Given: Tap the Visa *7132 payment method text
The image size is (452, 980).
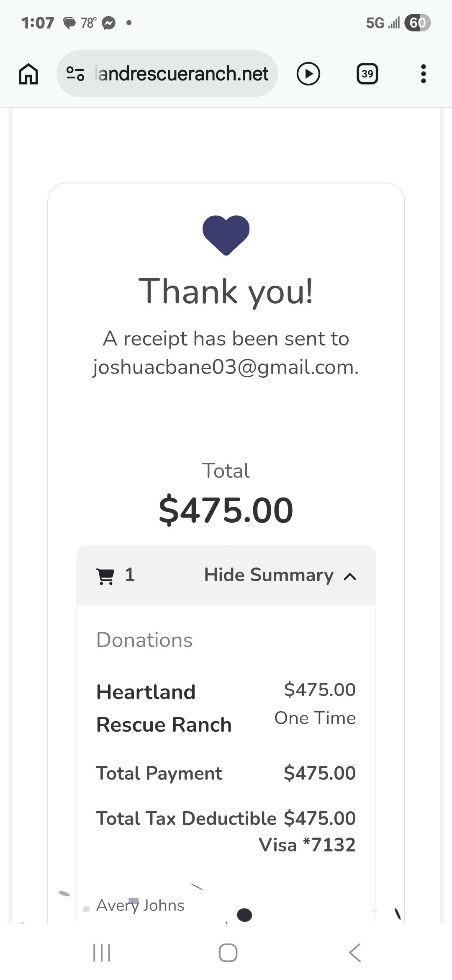Looking at the screenshot, I should pyautogui.click(x=307, y=845).
